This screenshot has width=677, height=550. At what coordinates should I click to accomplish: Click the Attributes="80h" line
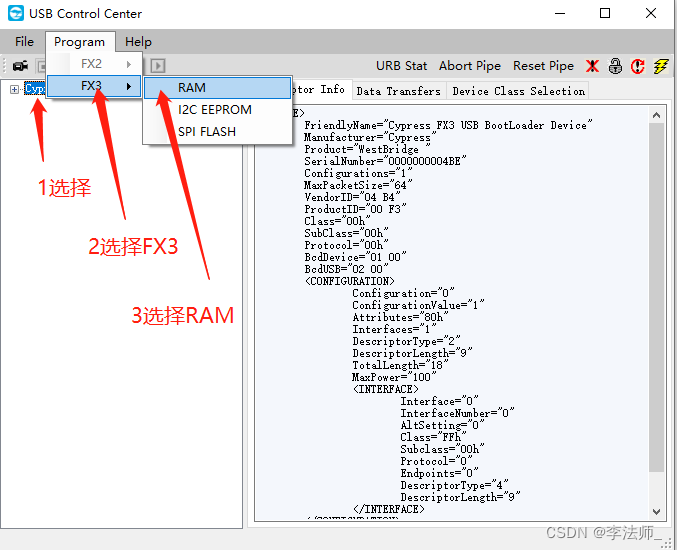pyautogui.click(x=400, y=317)
